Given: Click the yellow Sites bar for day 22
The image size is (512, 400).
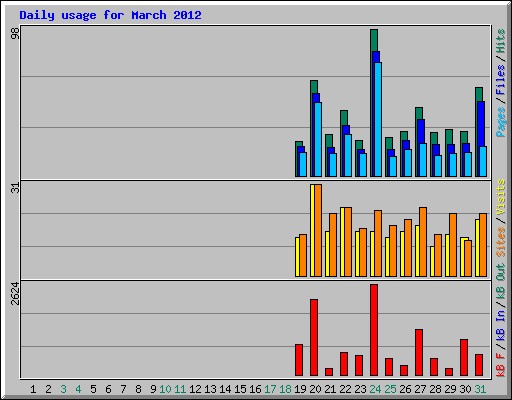Looking at the screenshot, I should tap(342, 242).
